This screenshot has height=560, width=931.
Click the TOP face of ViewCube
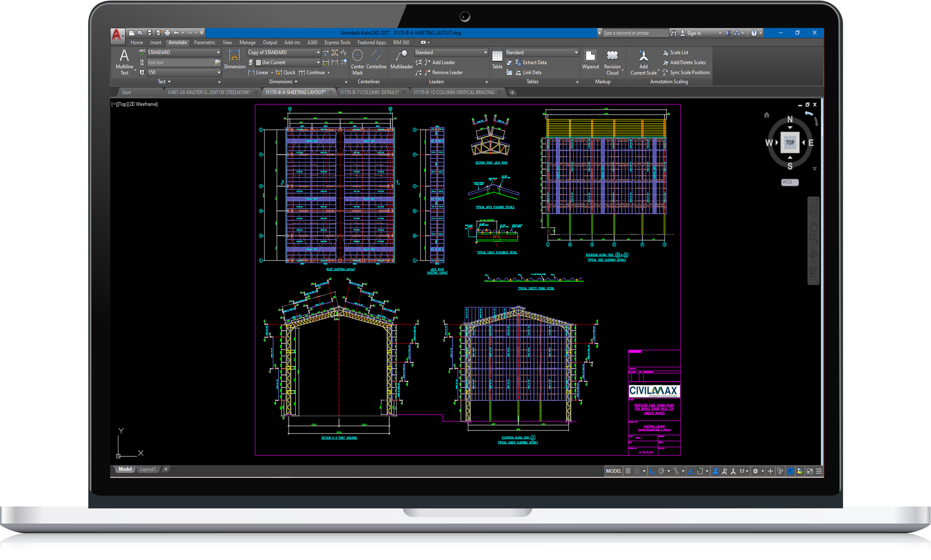790,142
